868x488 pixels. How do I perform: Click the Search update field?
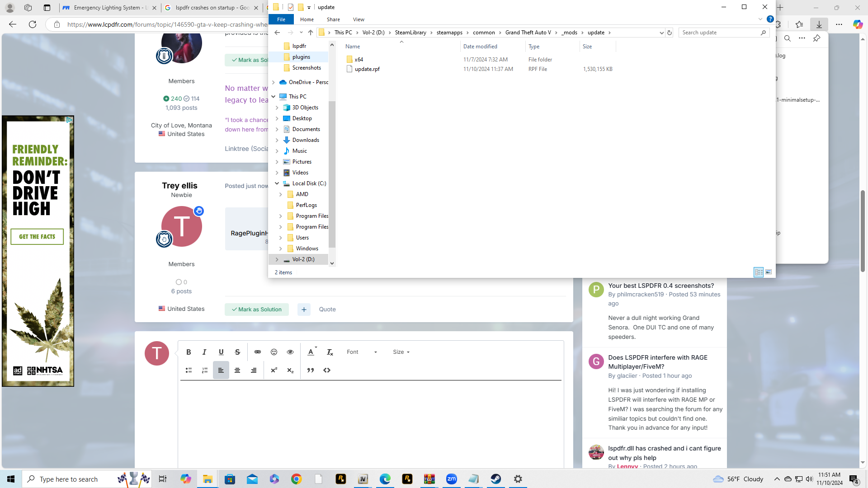click(x=719, y=33)
